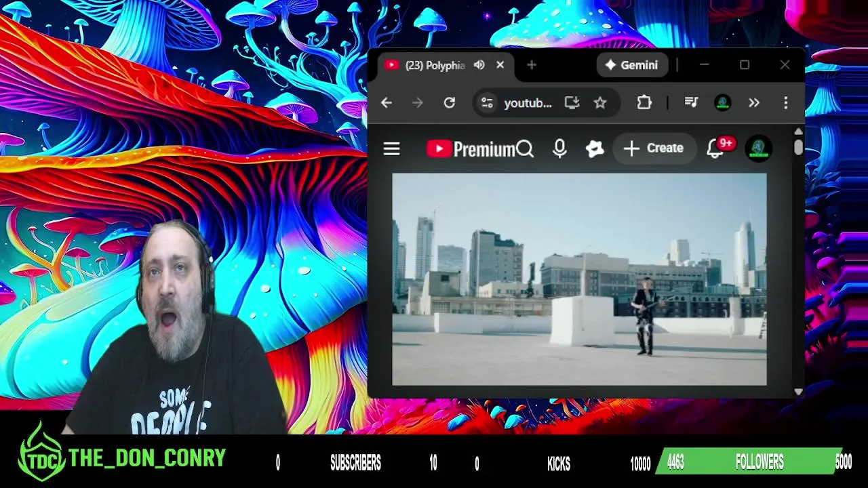Click the sparkle icon beside Create
The image size is (868, 488).
[595, 148]
